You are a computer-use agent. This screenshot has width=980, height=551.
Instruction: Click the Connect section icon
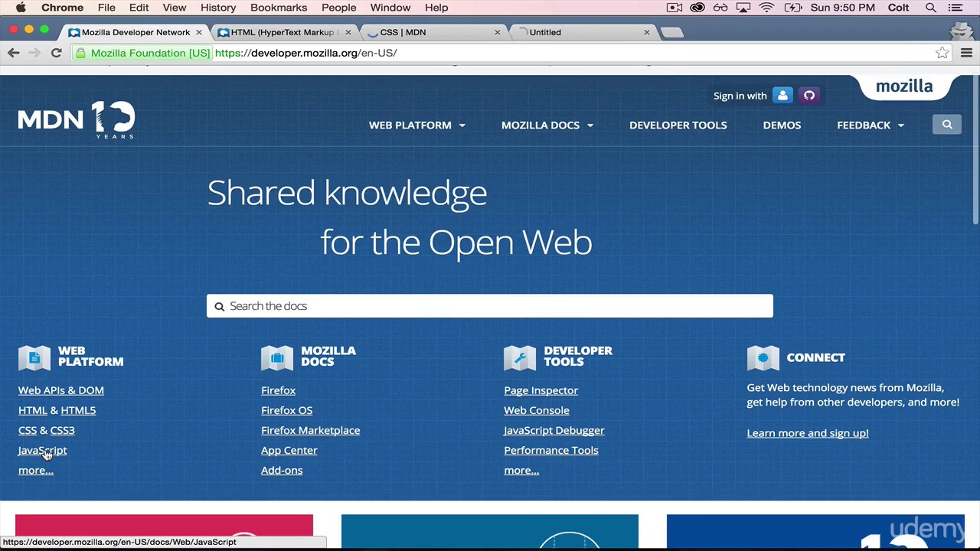pos(763,357)
